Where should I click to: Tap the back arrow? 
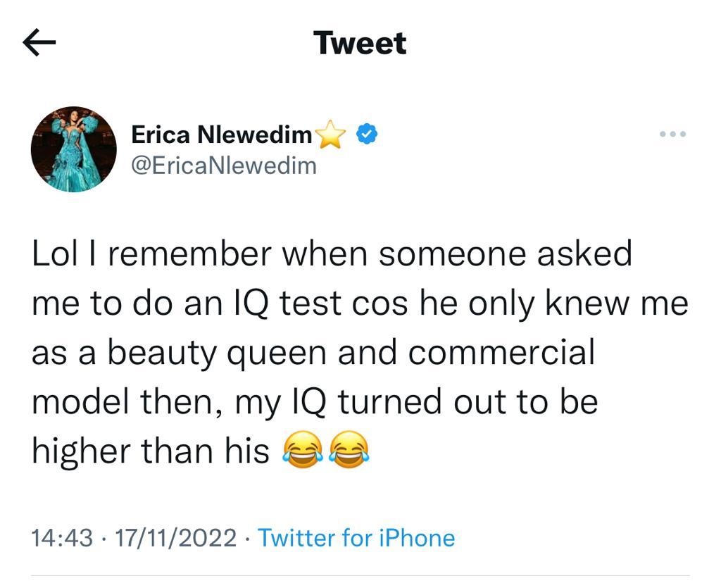coord(39,44)
